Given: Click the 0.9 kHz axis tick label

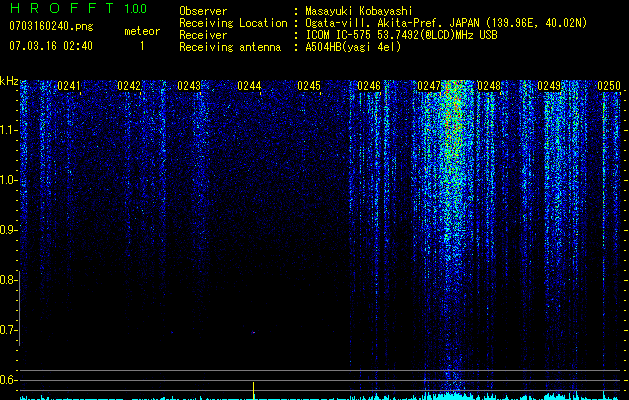Looking at the screenshot, I should point(8,230).
